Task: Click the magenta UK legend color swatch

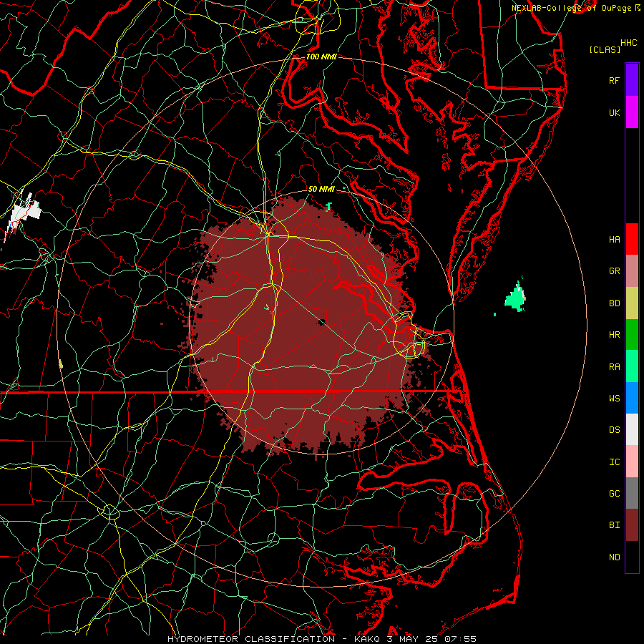Action: [x=632, y=112]
